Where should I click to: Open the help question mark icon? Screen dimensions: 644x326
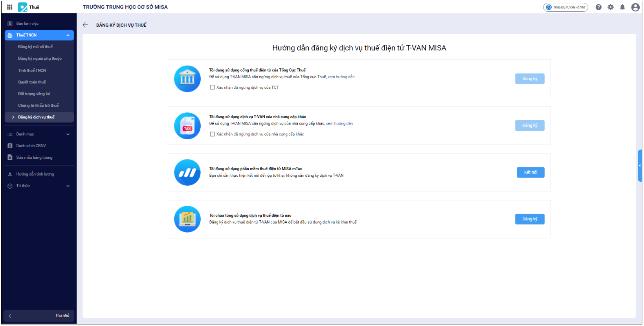[598, 7]
